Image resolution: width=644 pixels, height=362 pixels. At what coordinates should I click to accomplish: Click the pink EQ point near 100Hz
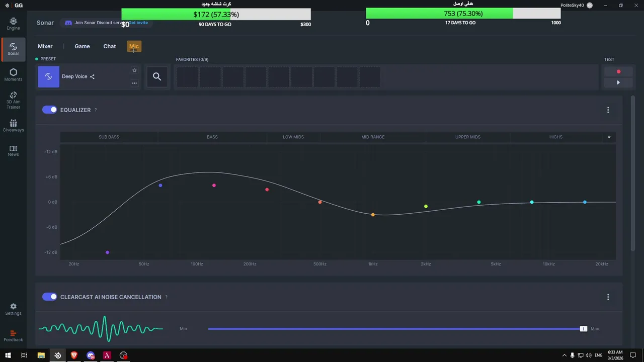coord(214,186)
